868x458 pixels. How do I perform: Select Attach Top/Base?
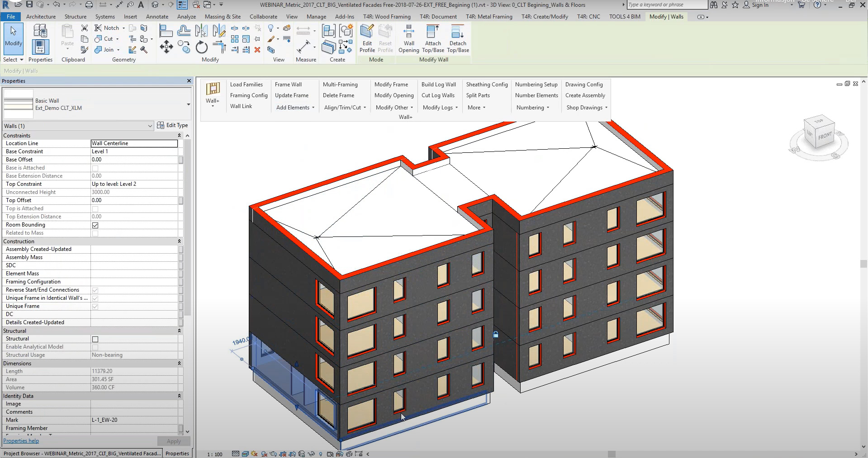[x=432, y=38]
